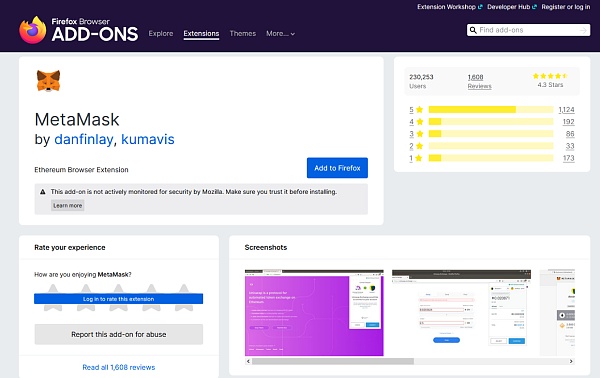This screenshot has height=378, width=600.
Task: Open the second white exchange screenshot thumbnail
Action: click(461, 313)
